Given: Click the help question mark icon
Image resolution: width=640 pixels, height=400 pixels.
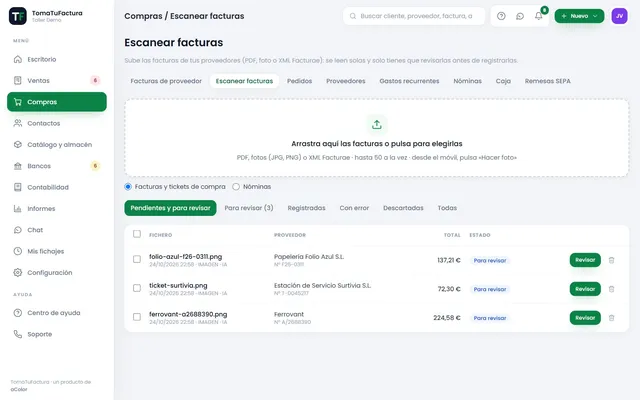Looking at the screenshot, I should [x=501, y=16].
